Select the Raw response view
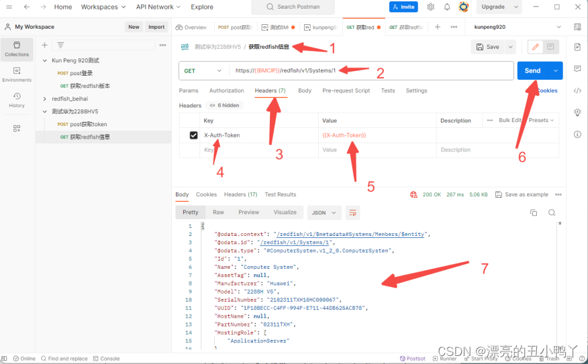 pyautogui.click(x=218, y=213)
